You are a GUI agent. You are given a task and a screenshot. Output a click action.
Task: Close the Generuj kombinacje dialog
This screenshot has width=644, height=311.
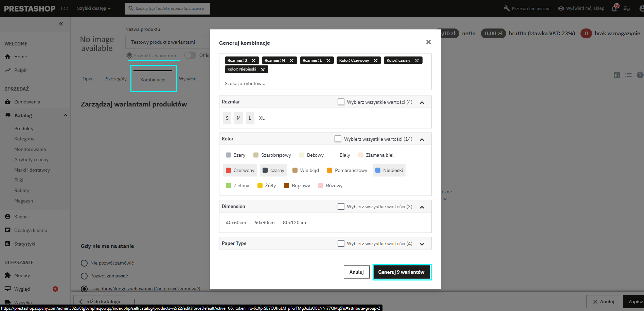(428, 42)
